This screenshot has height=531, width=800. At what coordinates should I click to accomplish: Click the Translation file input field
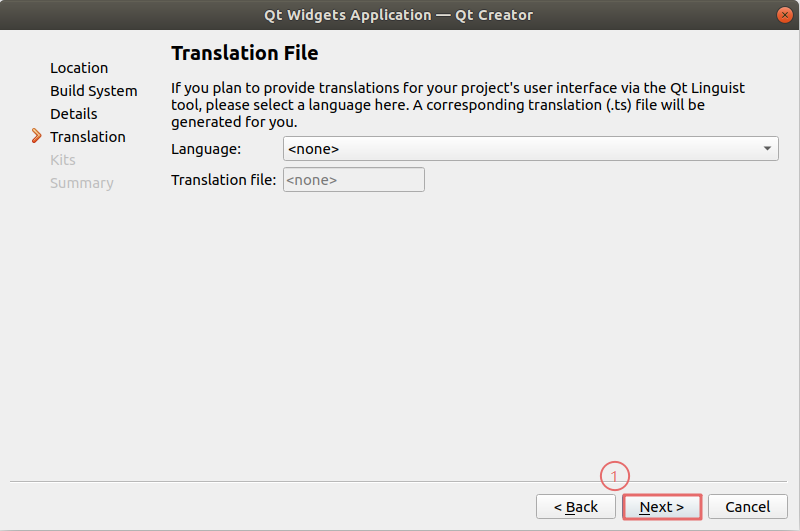pos(354,180)
